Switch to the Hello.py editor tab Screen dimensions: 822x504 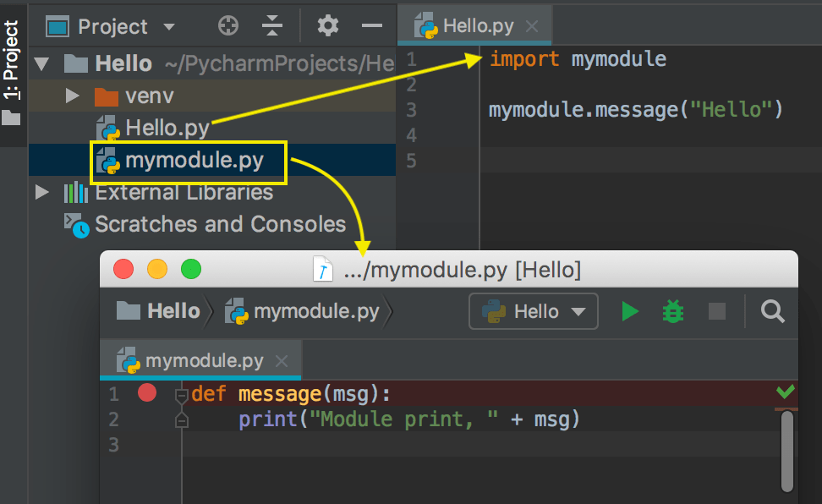[480, 25]
